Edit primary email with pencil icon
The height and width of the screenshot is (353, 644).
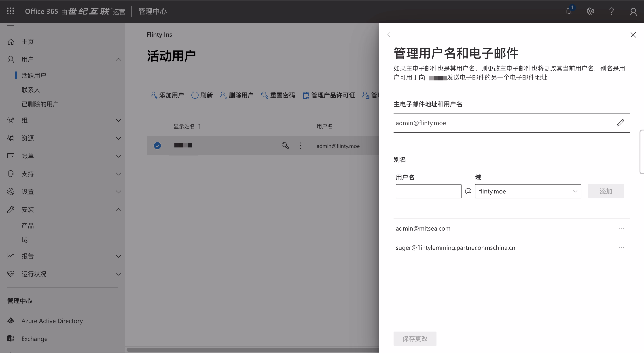(x=620, y=123)
